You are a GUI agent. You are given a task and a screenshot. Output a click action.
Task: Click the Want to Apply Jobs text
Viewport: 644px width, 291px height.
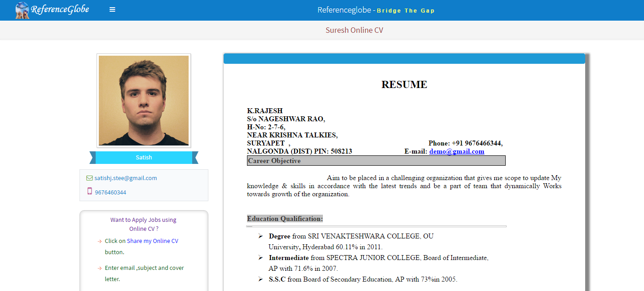(143, 224)
